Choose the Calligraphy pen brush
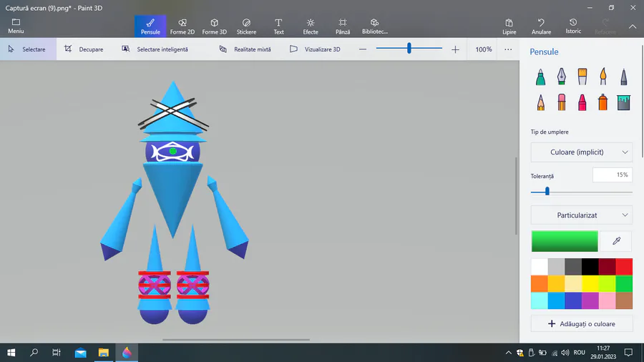This screenshot has height=362, width=644. [562, 77]
